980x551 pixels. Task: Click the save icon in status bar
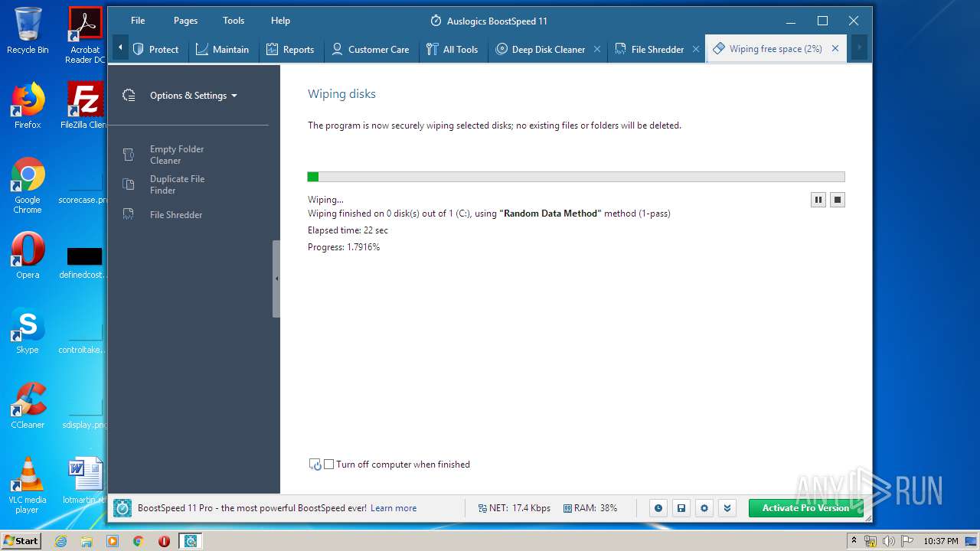click(681, 508)
